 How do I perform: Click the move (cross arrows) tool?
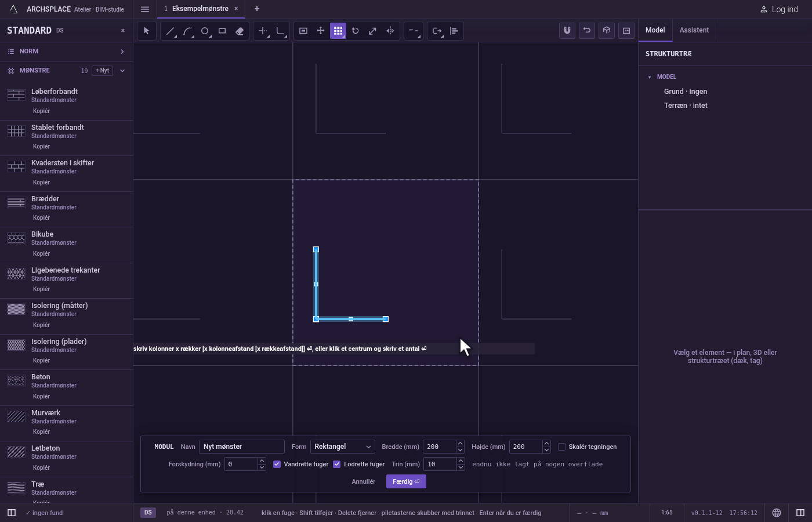[x=321, y=31]
